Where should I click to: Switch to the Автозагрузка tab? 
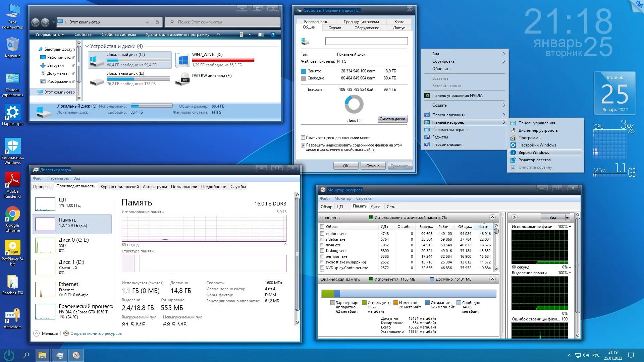coord(155,187)
